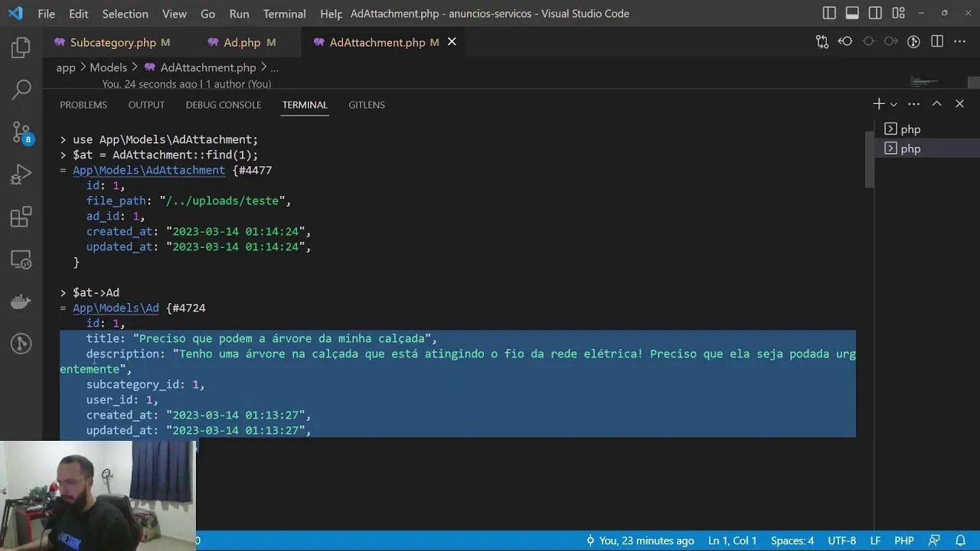The width and height of the screenshot is (980, 551).
Task: Toggle the bottom panel layout button
Action: click(852, 13)
